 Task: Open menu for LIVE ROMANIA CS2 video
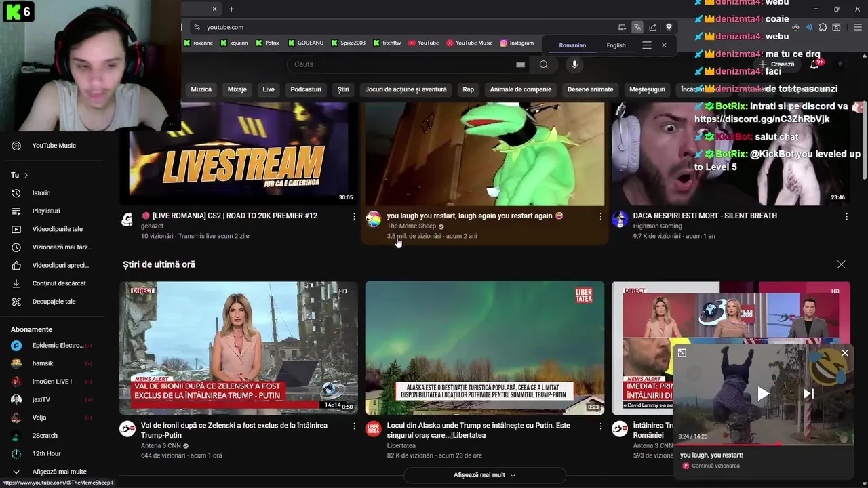click(x=354, y=216)
